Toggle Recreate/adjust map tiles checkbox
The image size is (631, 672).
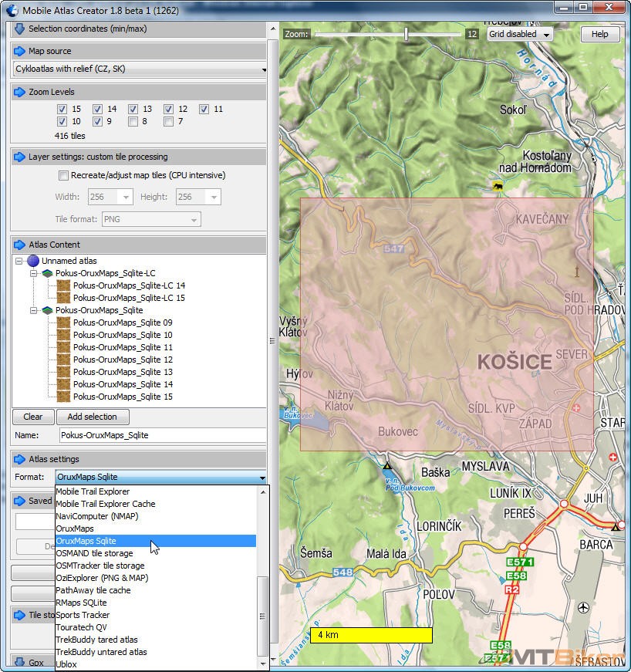click(x=64, y=175)
